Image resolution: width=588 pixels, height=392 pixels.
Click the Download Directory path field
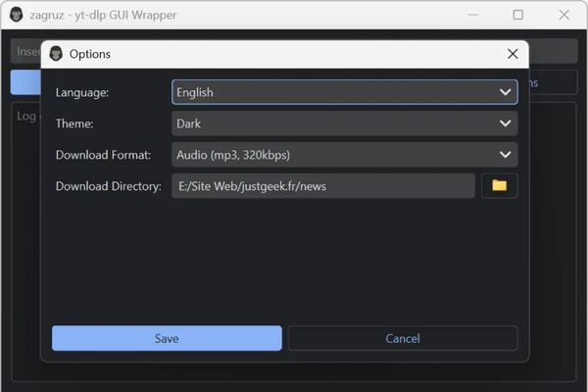click(322, 186)
